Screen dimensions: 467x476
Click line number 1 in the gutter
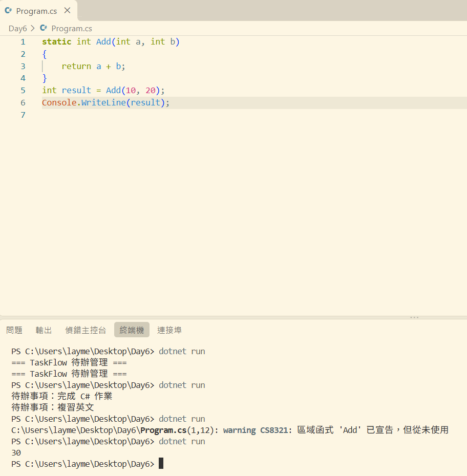(x=23, y=42)
